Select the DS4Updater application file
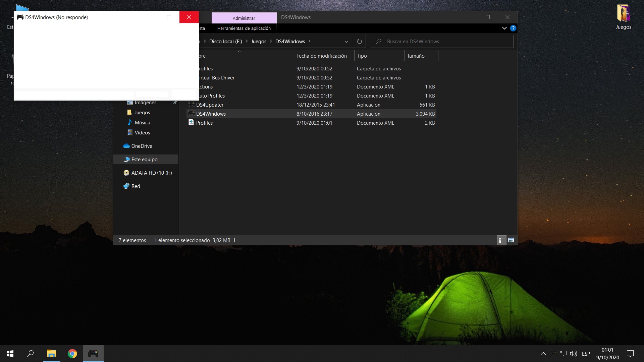The image size is (644, 362). (x=210, y=105)
